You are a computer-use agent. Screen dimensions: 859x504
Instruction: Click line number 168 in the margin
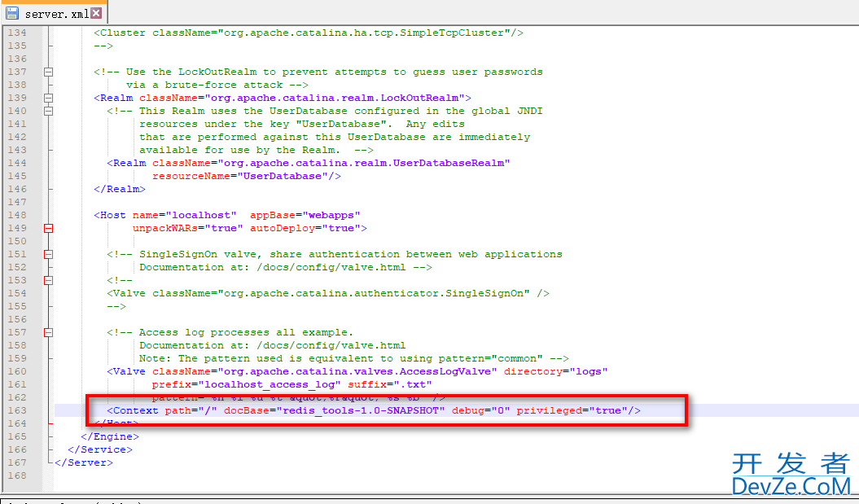pos(17,476)
